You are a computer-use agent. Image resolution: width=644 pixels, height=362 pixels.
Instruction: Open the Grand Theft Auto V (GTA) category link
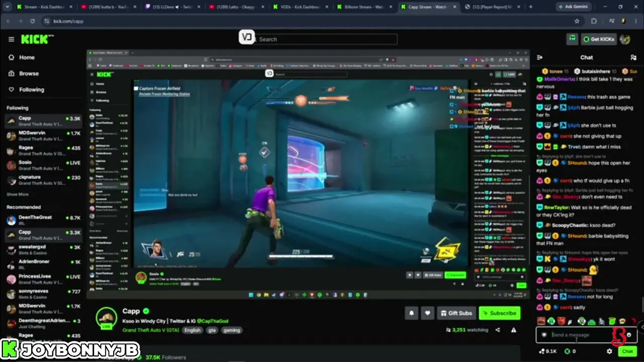coord(151,330)
